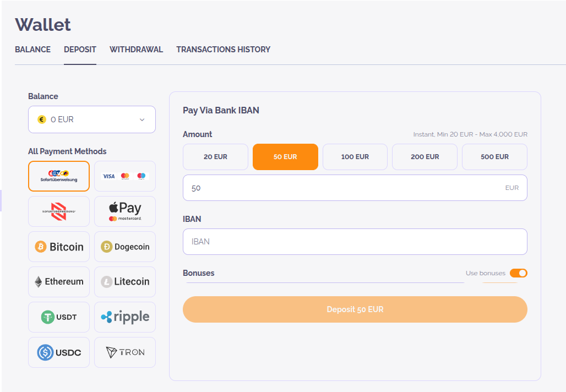Click the IBAN input field
This screenshot has height=392, width=566.
coord(355,242)
